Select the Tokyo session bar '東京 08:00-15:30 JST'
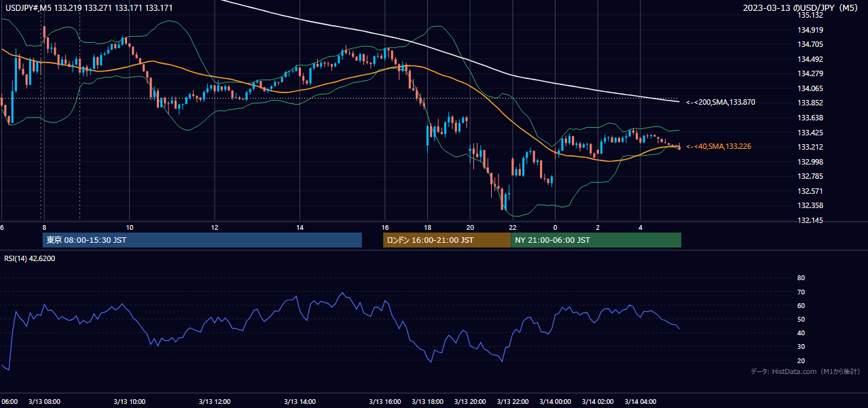Image resolution: width=868 pixels, height=408 pixels. click(x=202, y=240)
